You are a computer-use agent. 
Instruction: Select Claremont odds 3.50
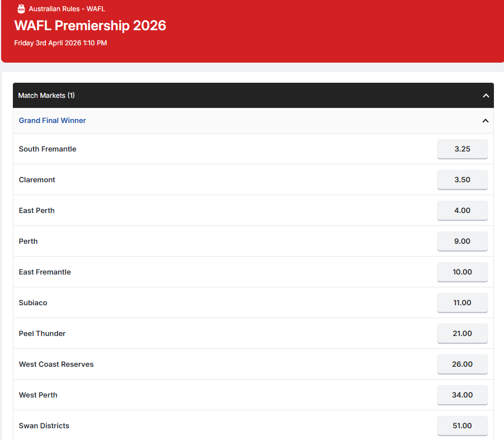(x=462, y=180)
